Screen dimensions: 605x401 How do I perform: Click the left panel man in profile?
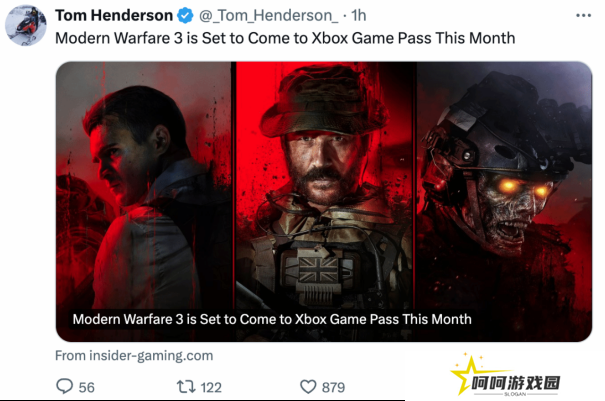(x=144, y=185)
